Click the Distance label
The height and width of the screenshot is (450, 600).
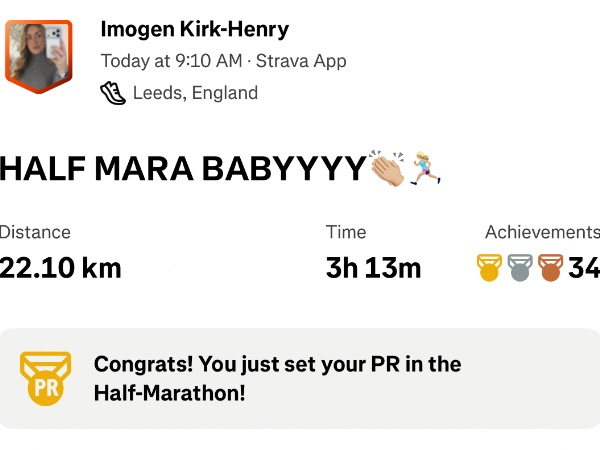click(35, 232)
